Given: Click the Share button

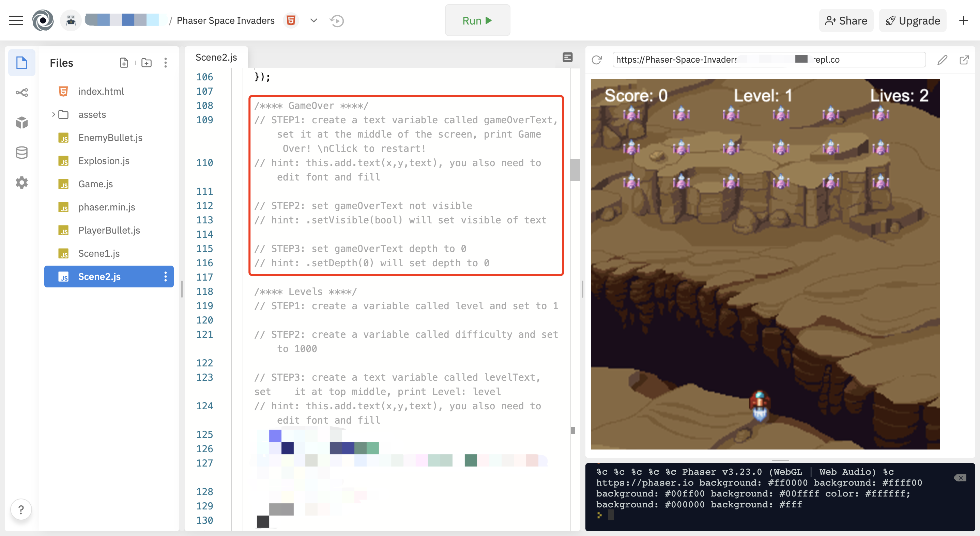Looking at the screenshot, I should click(846, 20).
